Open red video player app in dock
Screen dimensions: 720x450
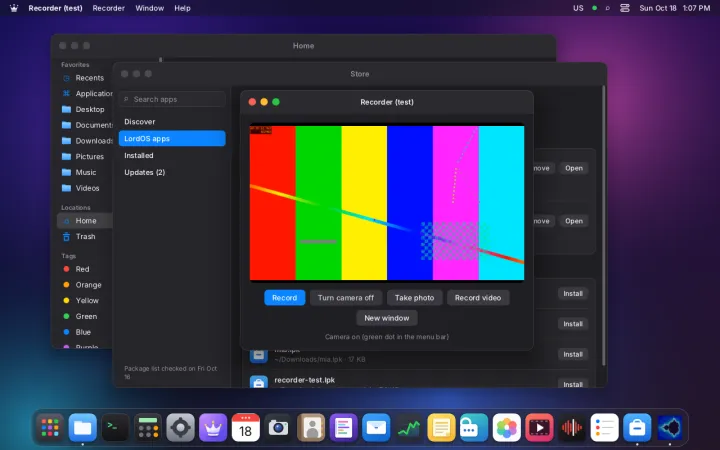[x=539, y=428]
